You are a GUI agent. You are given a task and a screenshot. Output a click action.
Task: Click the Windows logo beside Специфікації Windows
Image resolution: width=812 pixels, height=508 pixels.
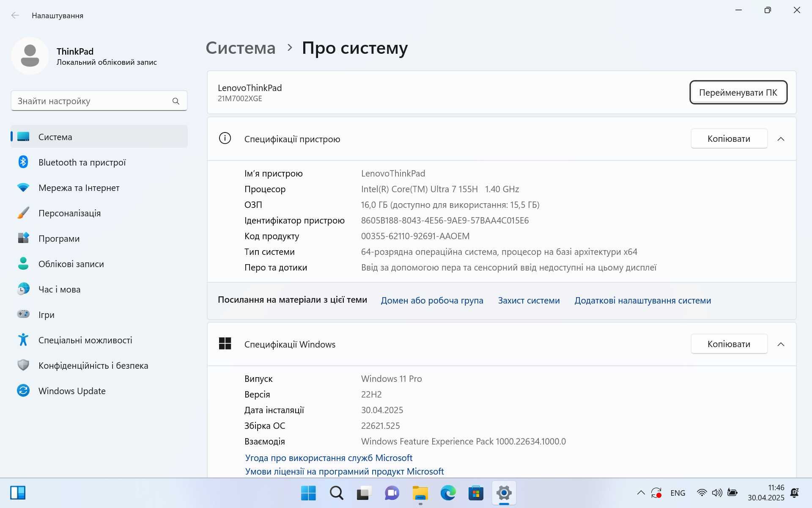click(225, 343)
